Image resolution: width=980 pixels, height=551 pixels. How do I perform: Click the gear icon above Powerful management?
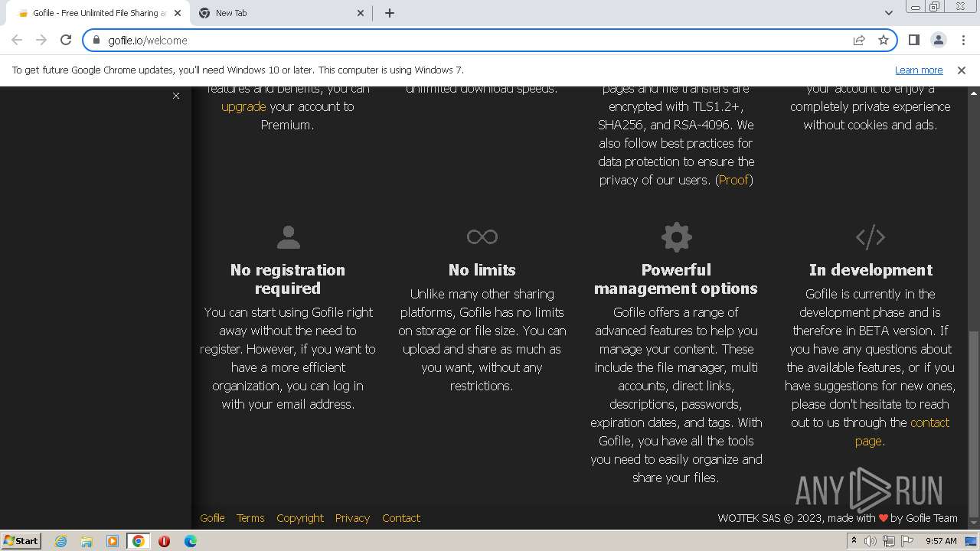point(676,237)
